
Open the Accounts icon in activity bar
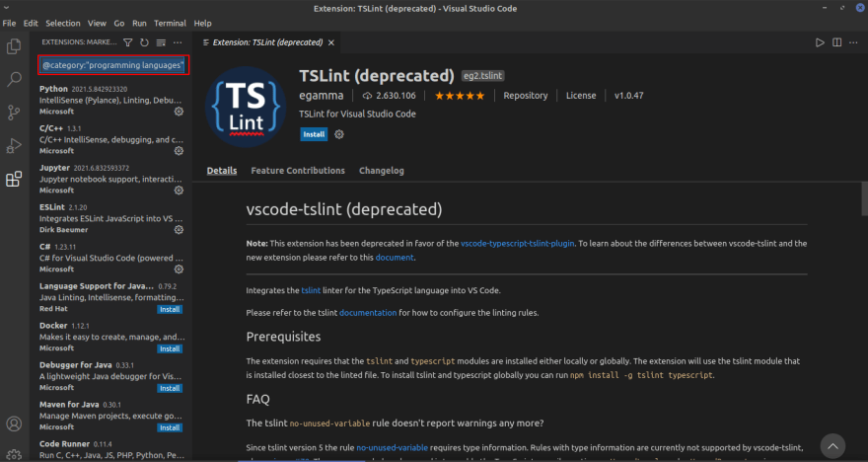coord(14,423)
